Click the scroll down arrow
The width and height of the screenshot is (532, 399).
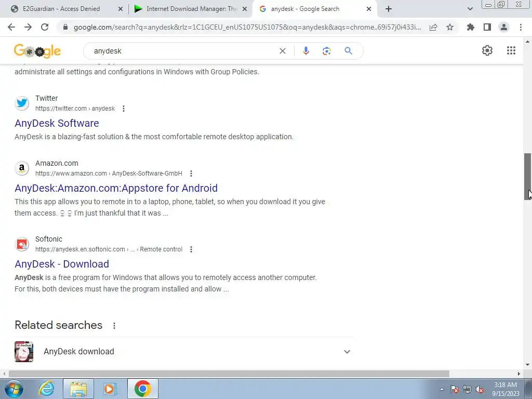point(527,365)
